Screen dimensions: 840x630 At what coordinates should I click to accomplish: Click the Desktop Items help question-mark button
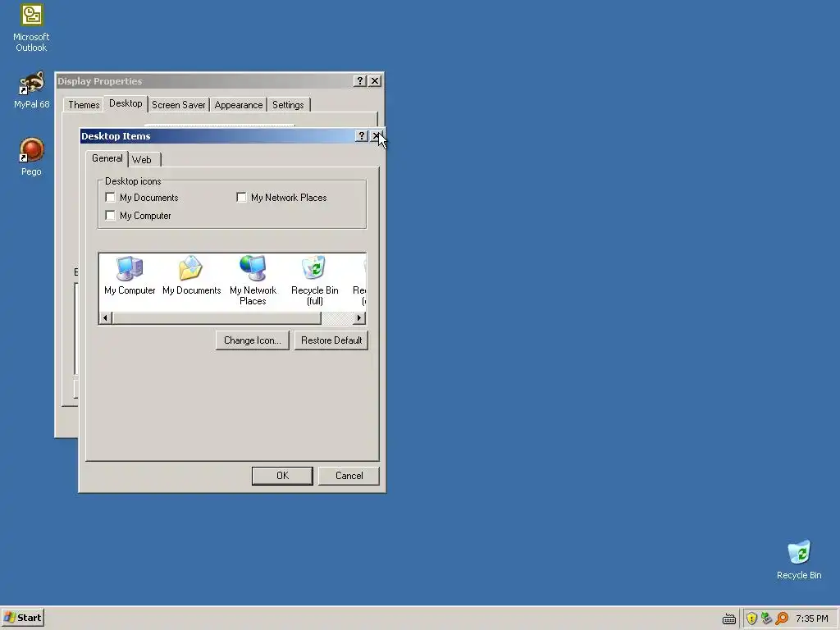362,136
